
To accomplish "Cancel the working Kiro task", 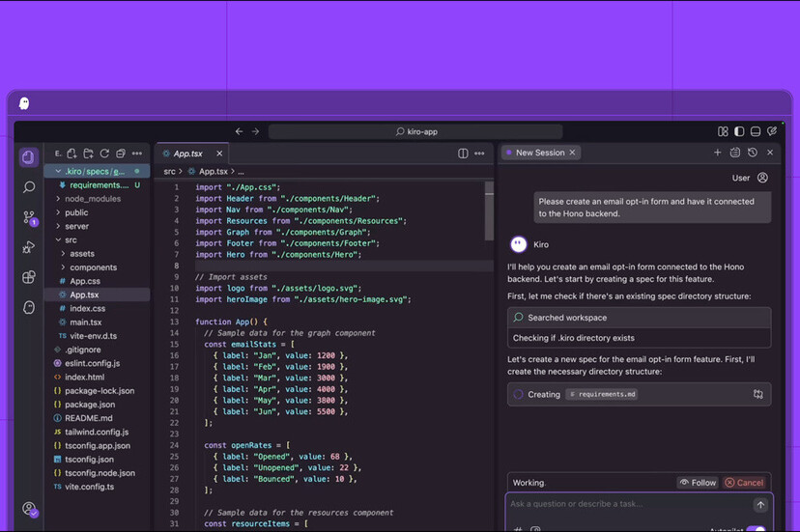I will click(x=744, y=483).
